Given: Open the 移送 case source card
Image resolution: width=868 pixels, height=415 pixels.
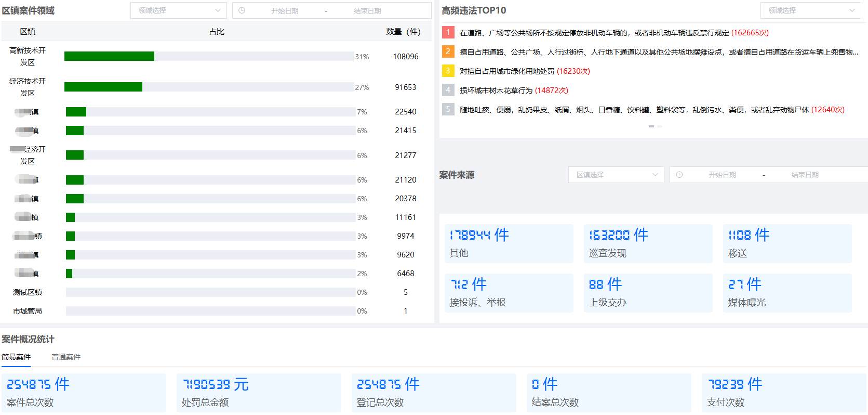Looking at the screenshot, I should [787, 243].
